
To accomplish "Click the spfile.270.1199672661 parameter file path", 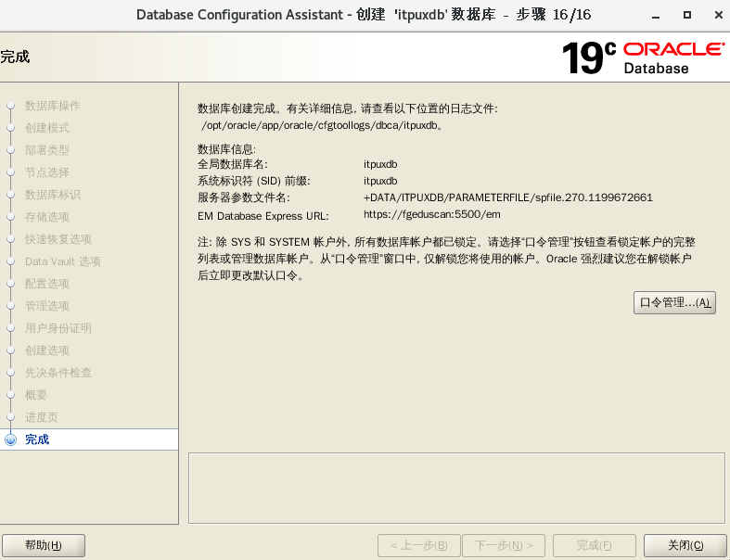I will pyautogui.click(x=508, y=197).
